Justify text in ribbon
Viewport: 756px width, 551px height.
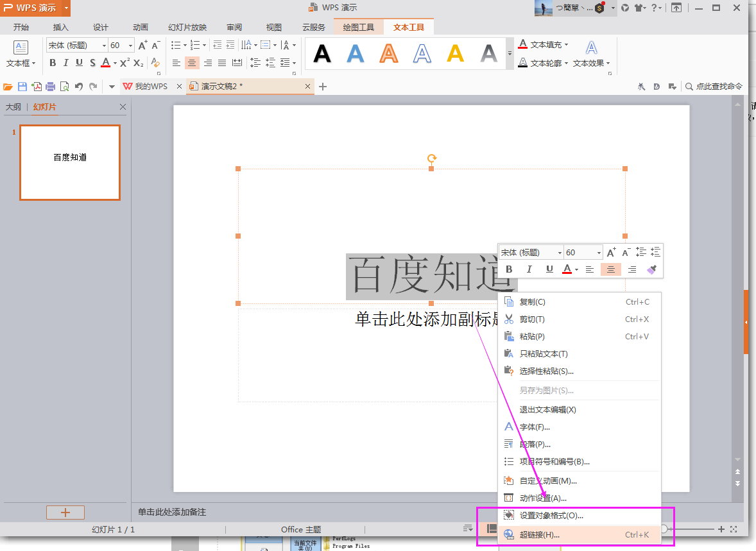pos(222,63)
